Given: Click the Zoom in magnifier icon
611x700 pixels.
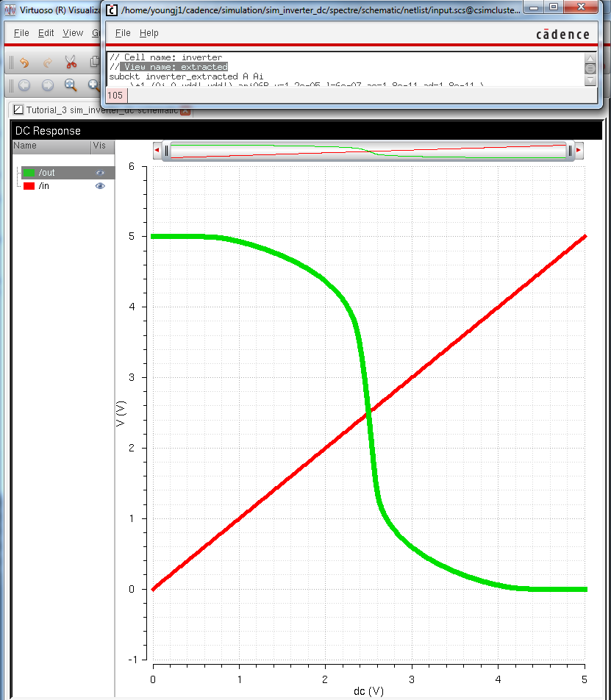Looking at the screenshot, I should [93, 85].
